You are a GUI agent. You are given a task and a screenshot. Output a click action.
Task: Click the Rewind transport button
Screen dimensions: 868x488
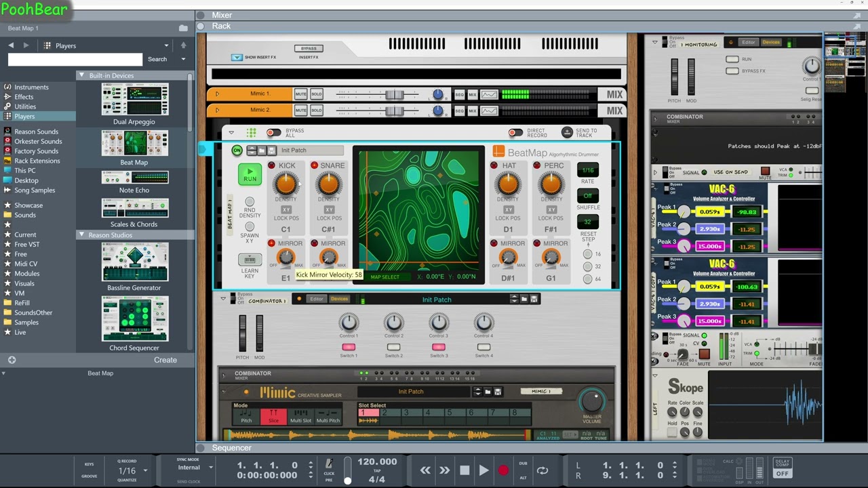(x=425, y=470)
